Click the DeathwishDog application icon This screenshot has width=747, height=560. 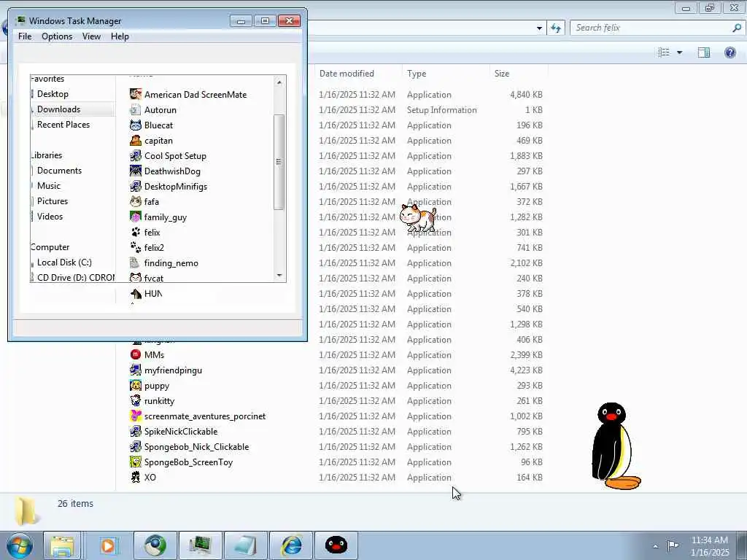(136, 171)
